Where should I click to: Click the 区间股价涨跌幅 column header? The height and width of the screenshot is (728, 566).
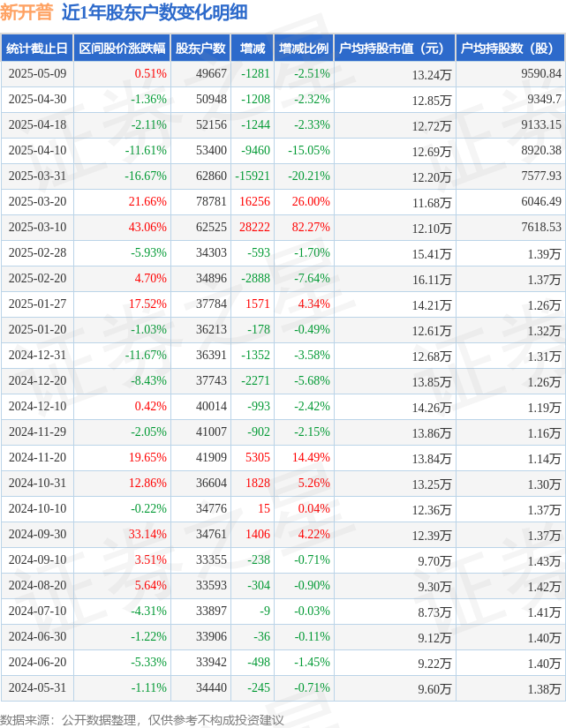(122, 48)
